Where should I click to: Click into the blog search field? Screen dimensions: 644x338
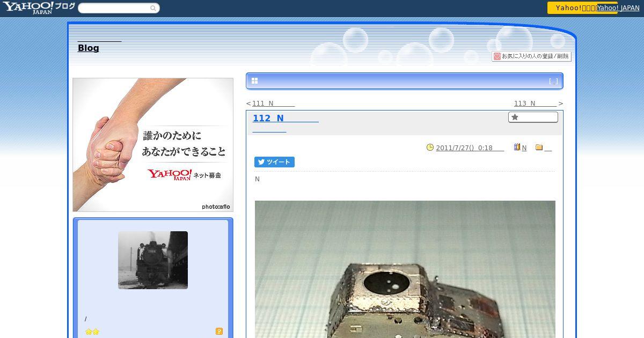pyautogui.click(x=114, y=8)
